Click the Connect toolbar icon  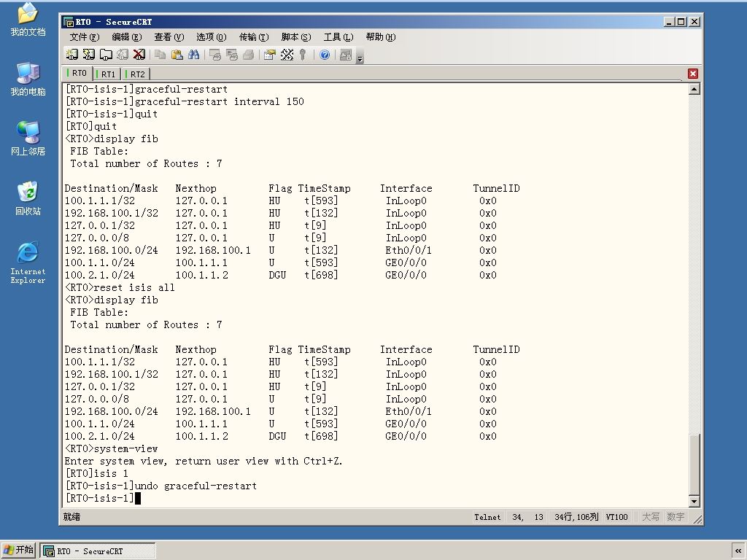(x=72, y=55)
